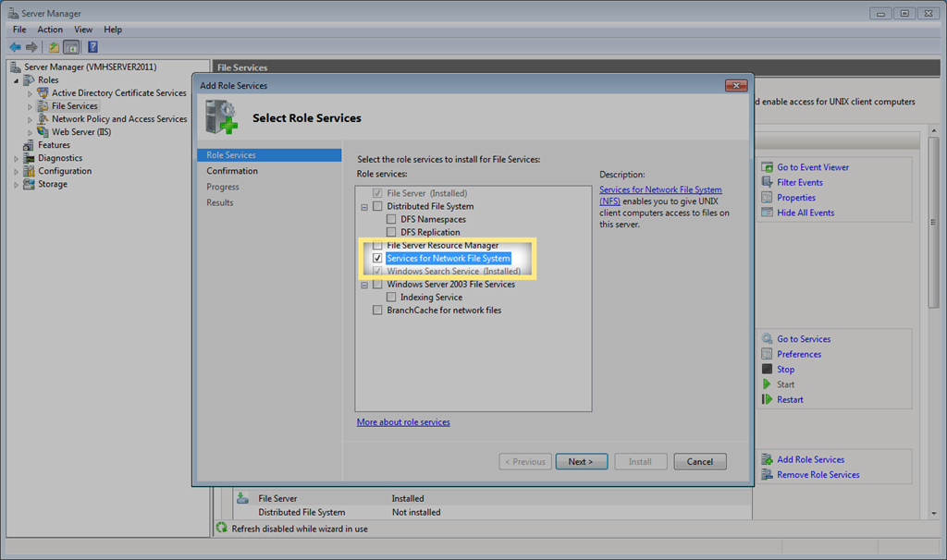Close the Add Role Services dialog
Image resolution: width=947 pixels, height=560 pixels.
pyautogui.click(x=736, y=86)
